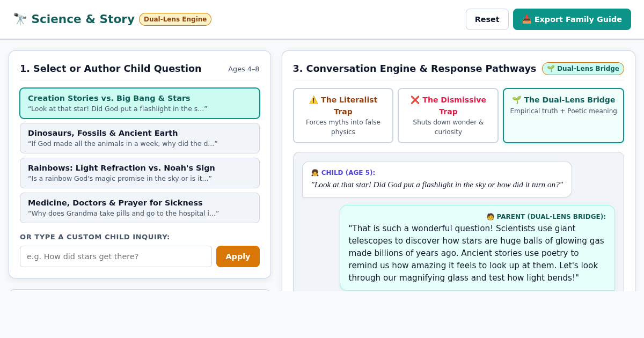The height and width of the screenshot is (338, 644).
Task: Click the 'Select or Author Child Question' heading
Action: tap(111, 69)
